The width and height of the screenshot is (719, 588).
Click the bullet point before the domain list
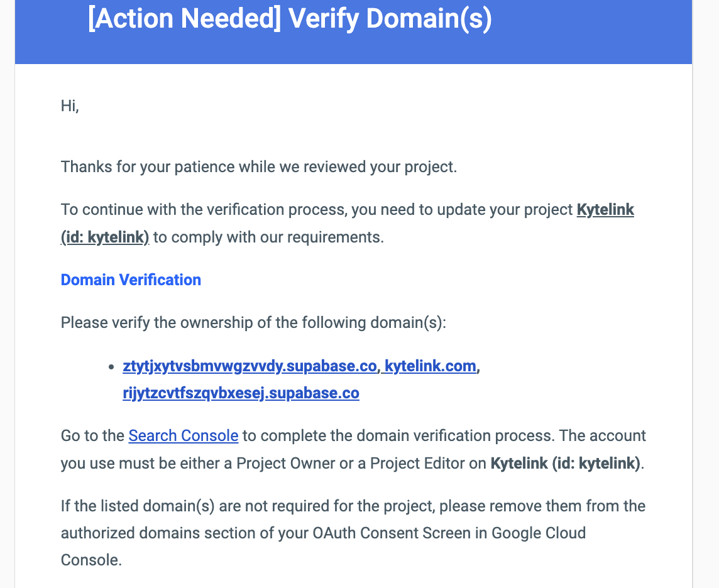(x=111, y=367)
